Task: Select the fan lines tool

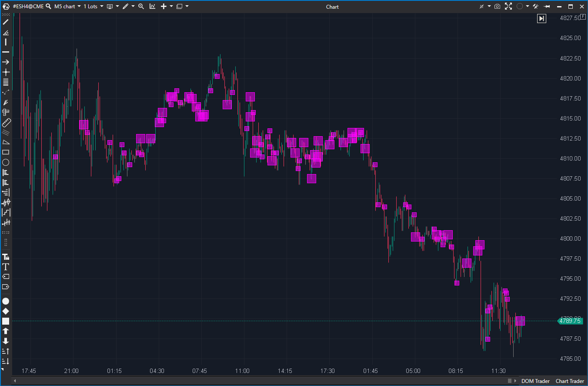Action: point(6,102)
